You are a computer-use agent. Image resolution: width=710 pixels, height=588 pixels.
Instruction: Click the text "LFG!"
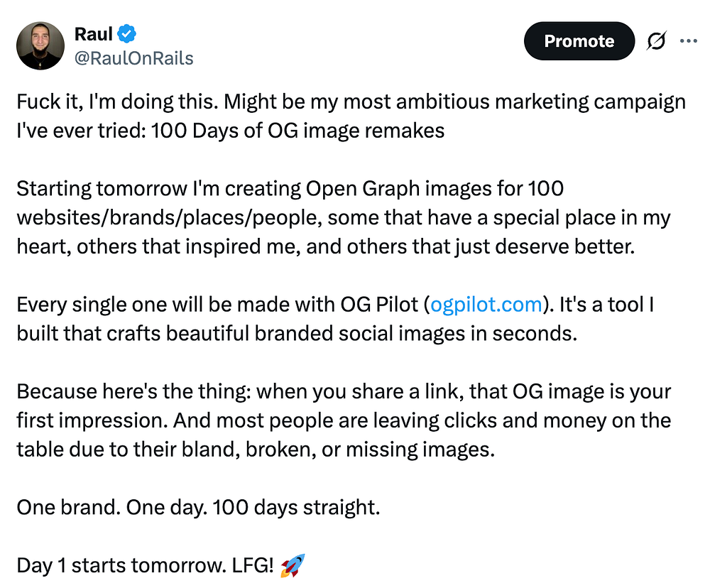251,566
